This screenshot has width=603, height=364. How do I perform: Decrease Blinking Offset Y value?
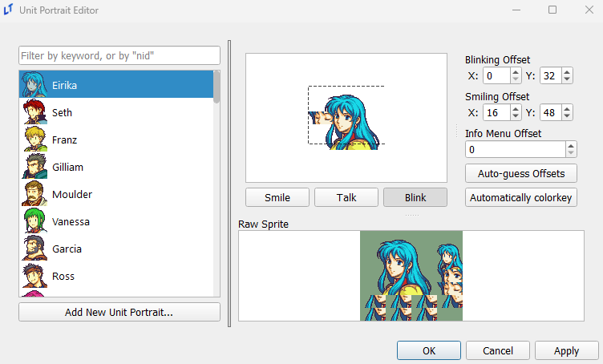[x=567, y=79]
